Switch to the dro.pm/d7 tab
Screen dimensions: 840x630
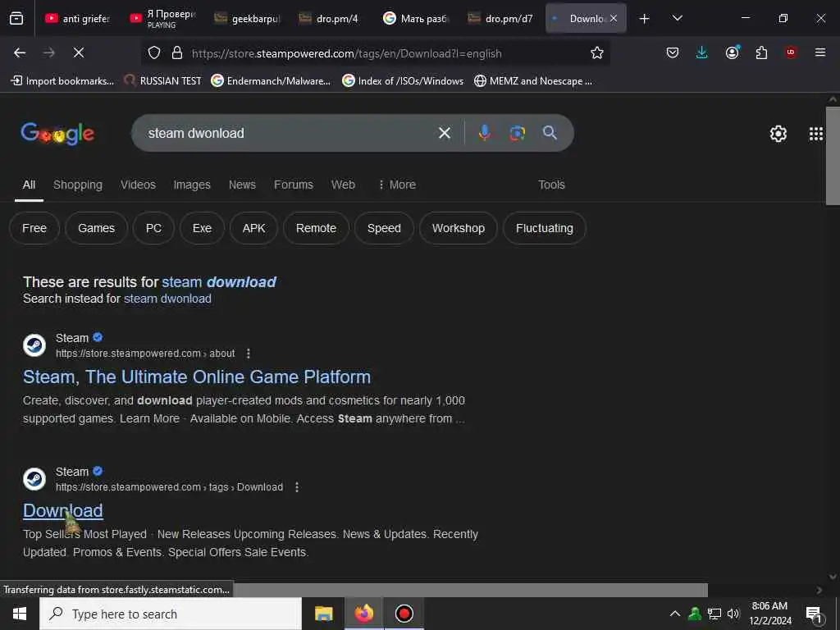point(500,18)
